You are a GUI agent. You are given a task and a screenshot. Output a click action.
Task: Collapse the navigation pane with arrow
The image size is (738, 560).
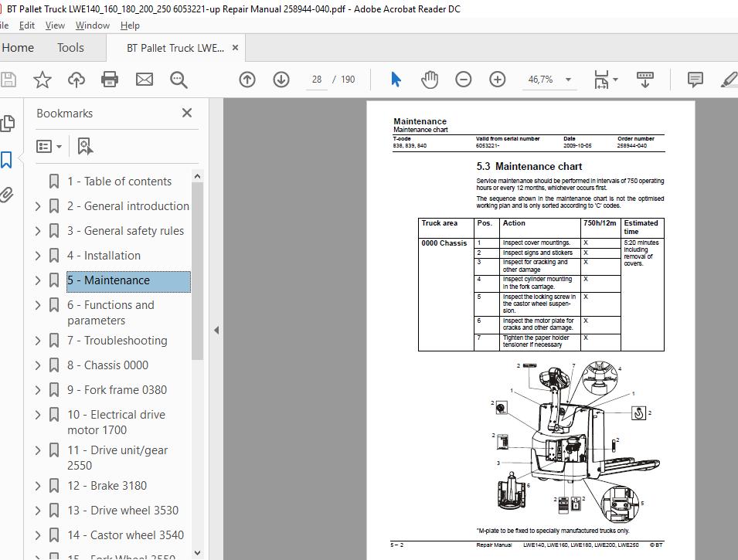[216, 330]
